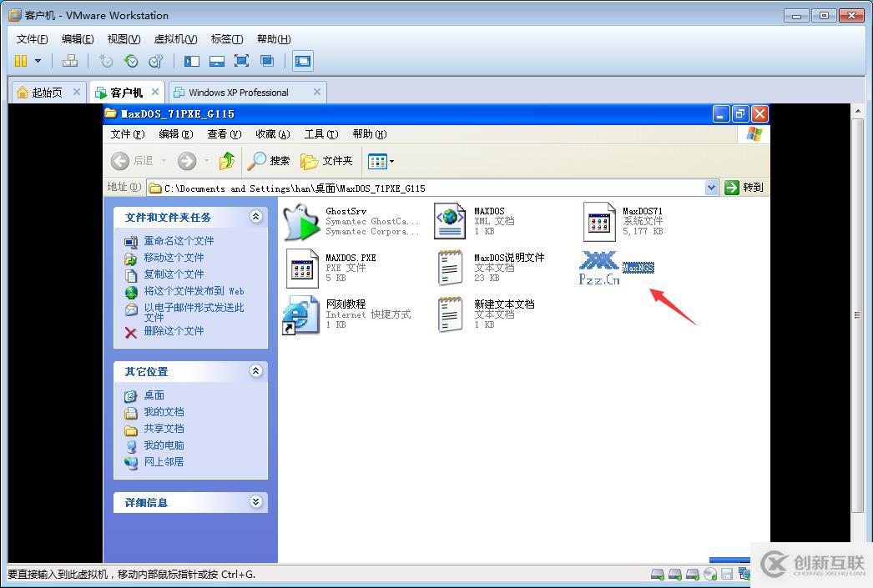Take a snapshot of the virtual machine

106,61
